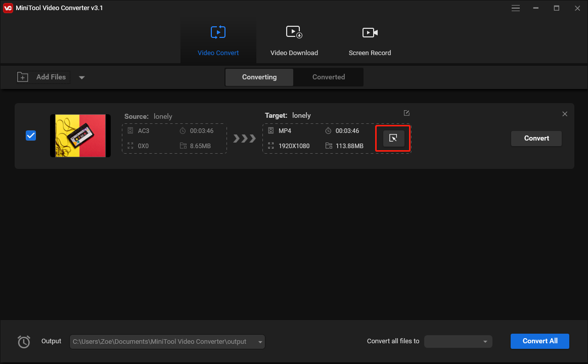
Task: Click the Target file name lonely
Action: click(301, 116)
